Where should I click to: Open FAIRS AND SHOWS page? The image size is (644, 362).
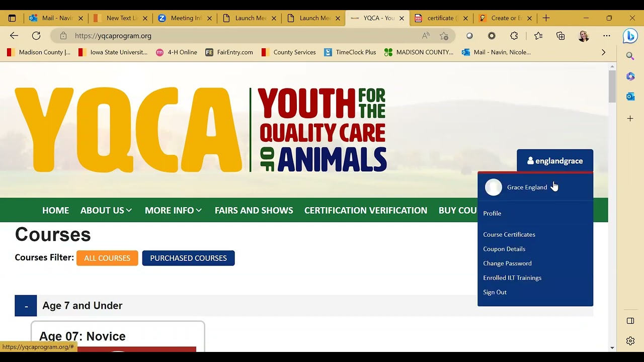tap(254, 210)
